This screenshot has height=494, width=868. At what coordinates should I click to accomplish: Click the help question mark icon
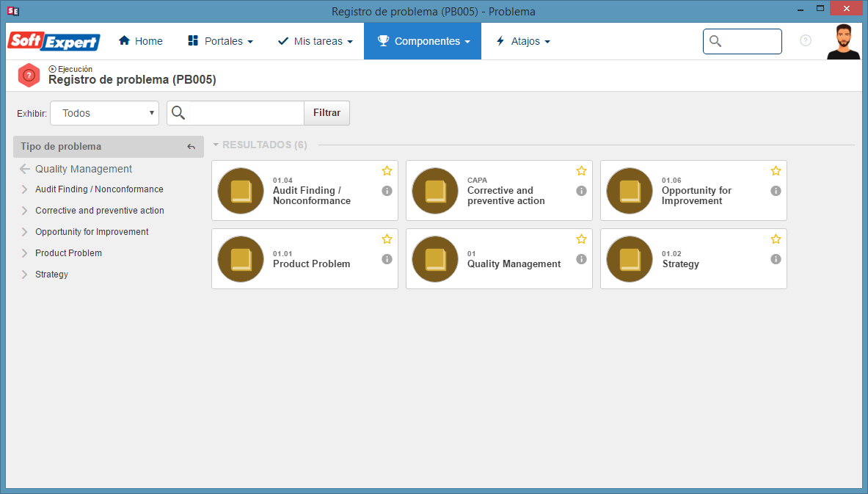pos(806,40)
